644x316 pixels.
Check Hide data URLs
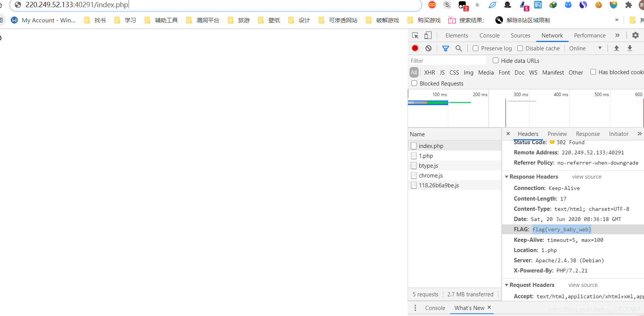495,61
